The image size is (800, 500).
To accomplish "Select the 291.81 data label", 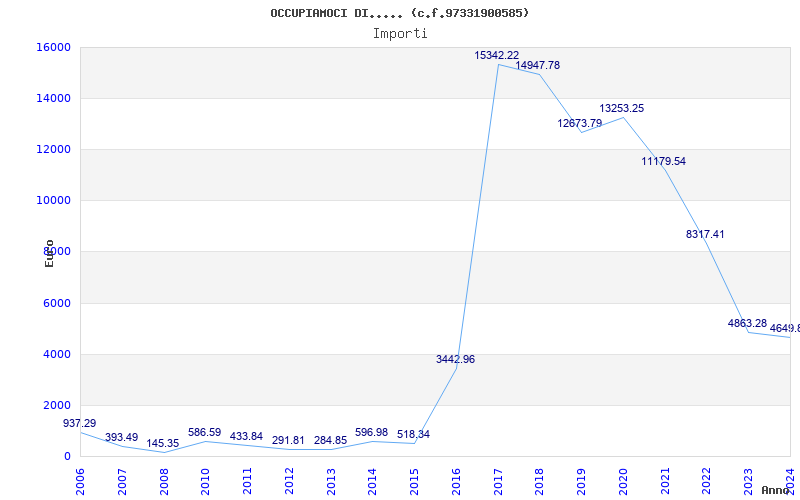I will pyautogui.click(x=288, y=440).
